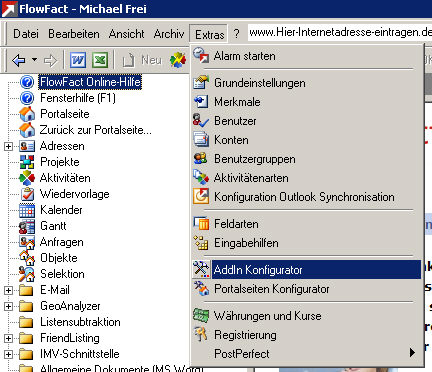Viewport: 432px width, 372px height.
Task: Open the back history dropdown arrow
Action: pos(34,60)
